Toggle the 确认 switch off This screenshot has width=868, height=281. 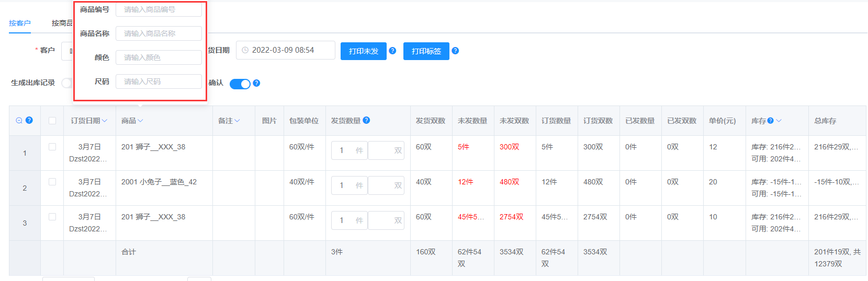[240, 84]
